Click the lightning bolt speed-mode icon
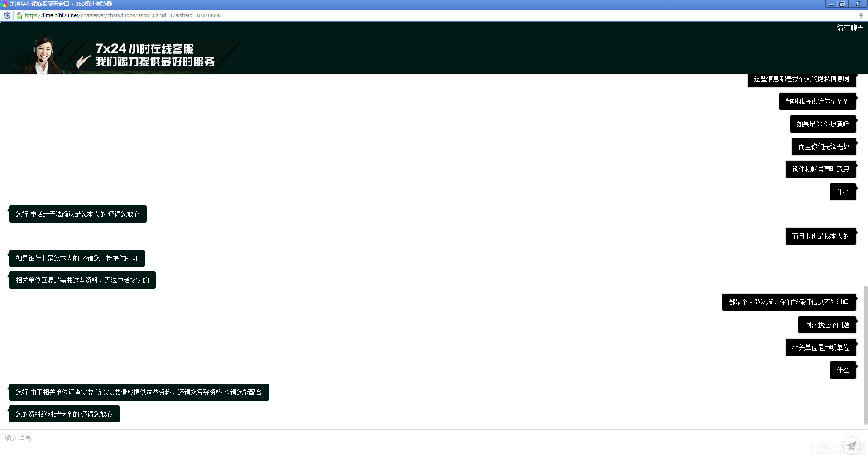Viewport: 868px width, 460px height. coord(861,15)
